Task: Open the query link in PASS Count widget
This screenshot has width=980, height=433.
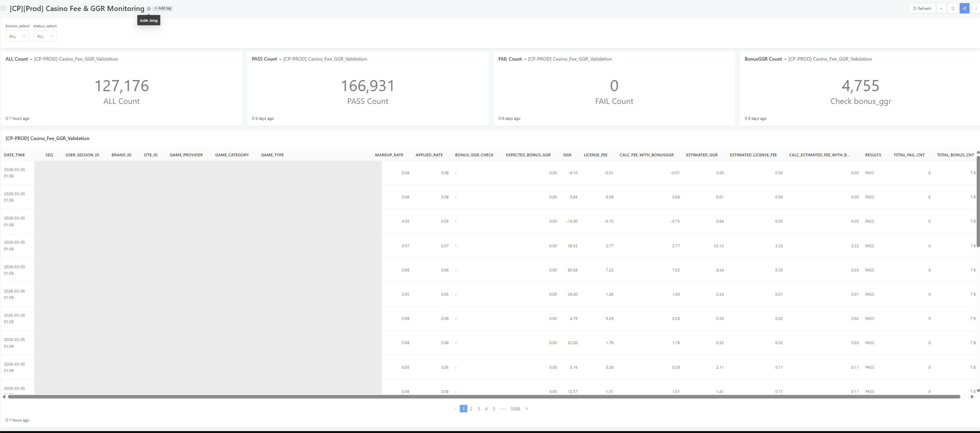Action: 325,59
